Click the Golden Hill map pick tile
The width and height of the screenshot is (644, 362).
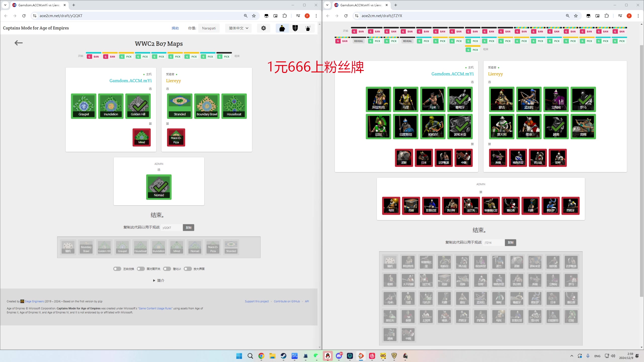pyautogui.click(x=138, y=106)
